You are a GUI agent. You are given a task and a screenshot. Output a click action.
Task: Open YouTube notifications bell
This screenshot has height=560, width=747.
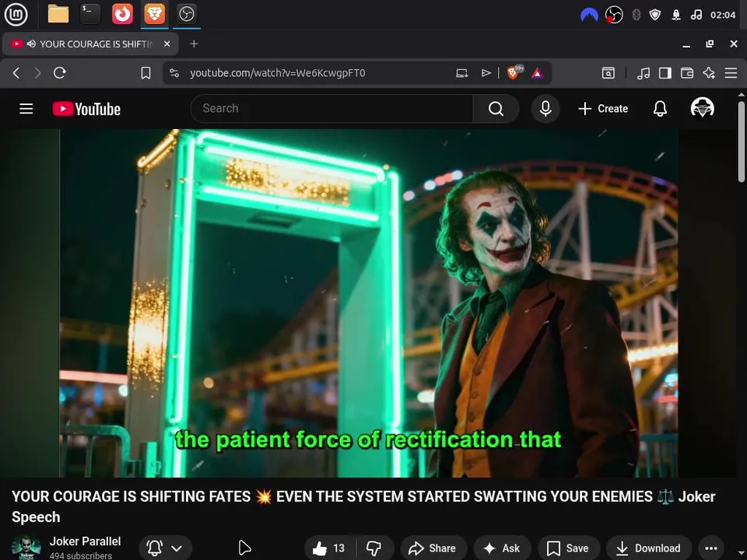660,109
